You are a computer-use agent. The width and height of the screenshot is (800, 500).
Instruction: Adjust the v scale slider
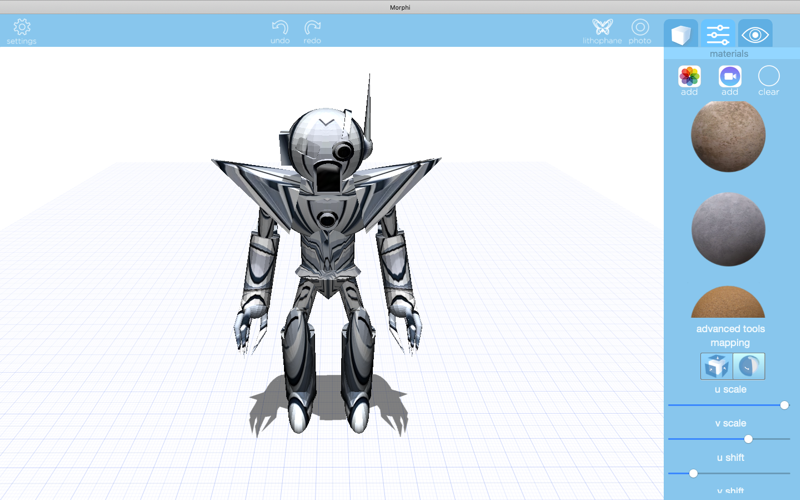pos(729,439)
